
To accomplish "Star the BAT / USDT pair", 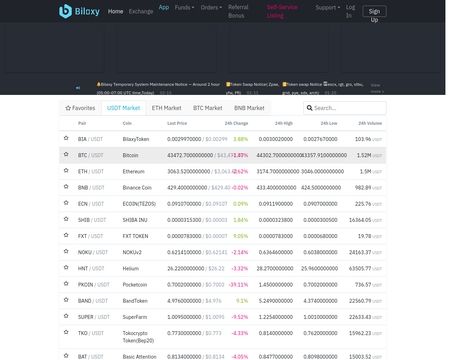I will [x=66, y=356].
